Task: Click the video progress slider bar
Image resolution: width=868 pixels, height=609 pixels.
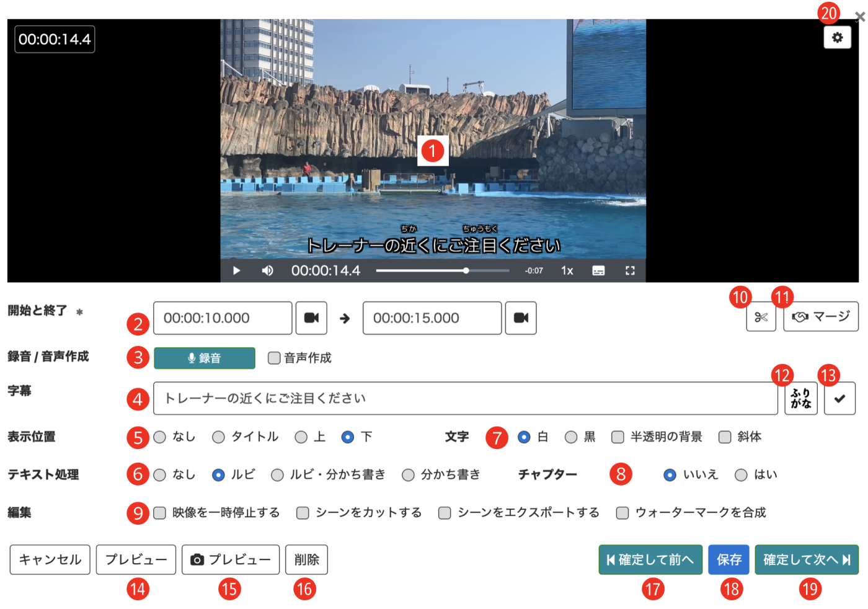Action: tap(442, 271)
